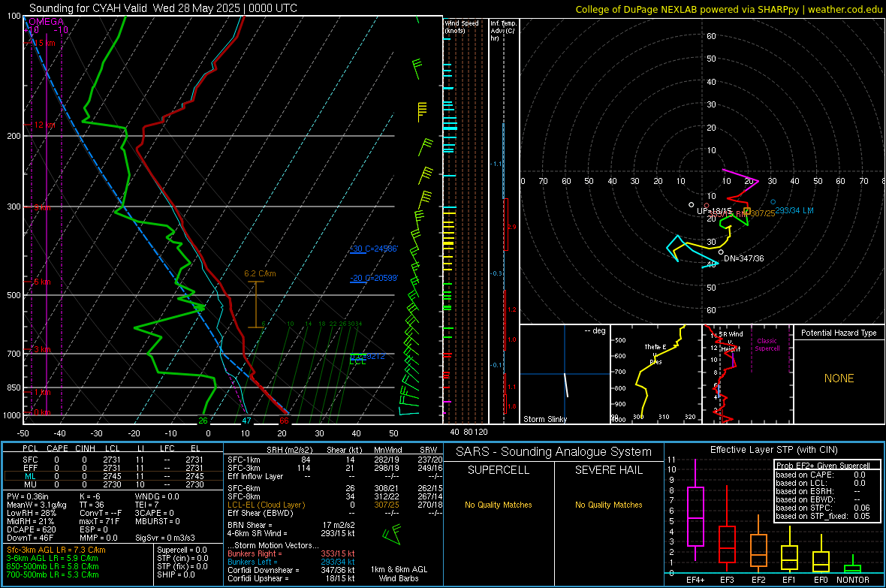Click the CAPE column header

point(57,448)
